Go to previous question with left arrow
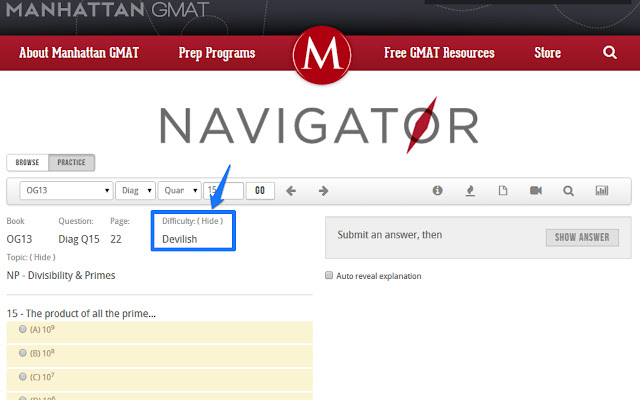 tap(291, 191)
